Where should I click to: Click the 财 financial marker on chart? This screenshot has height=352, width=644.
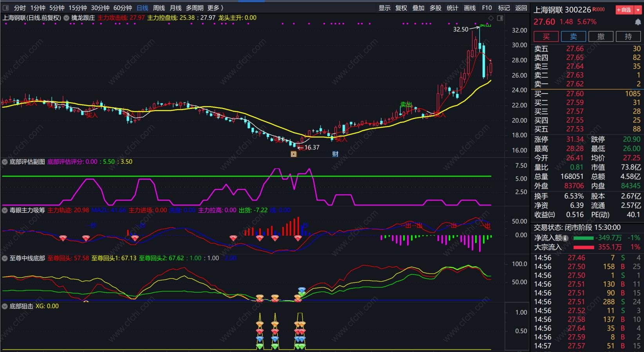click(x=335, y=154)
